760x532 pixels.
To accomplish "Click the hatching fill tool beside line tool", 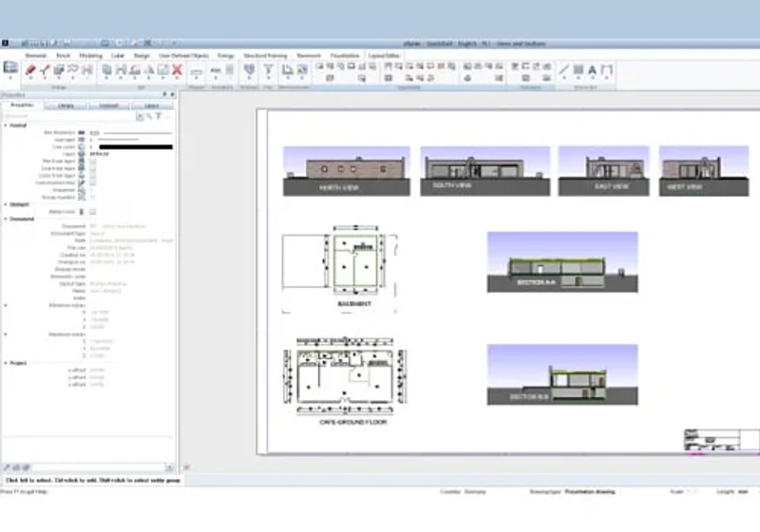I will point(578,69).
